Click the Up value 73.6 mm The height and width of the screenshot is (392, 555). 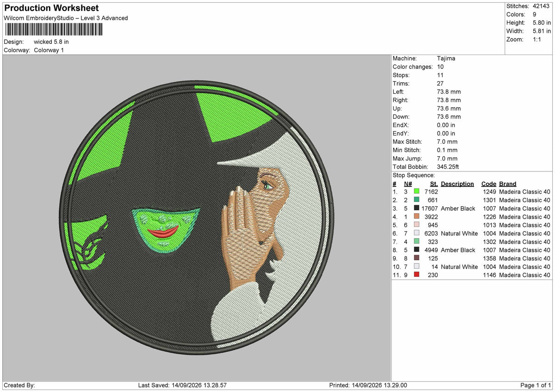point(449,108)
